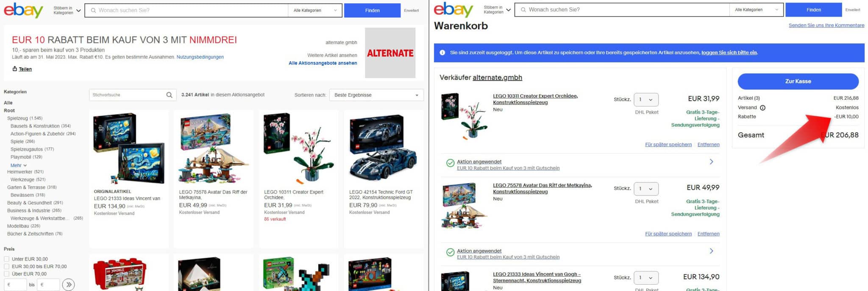The width and height of the screenshot is (868, 291).
Task: Select Bausets & Konstruktion category
Action: click(40, 126)
